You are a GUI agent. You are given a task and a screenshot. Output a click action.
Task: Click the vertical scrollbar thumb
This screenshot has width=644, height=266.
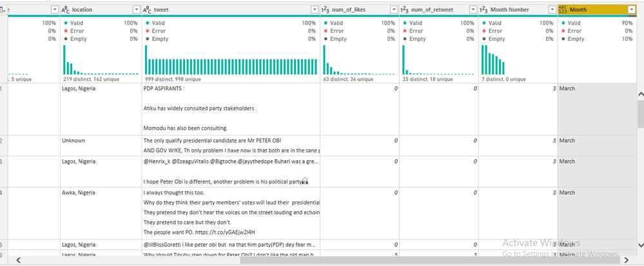click(x=640, y=114)
